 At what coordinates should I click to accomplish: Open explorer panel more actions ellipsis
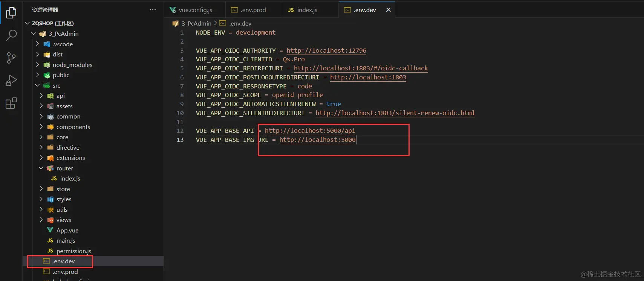coord(153,10)
